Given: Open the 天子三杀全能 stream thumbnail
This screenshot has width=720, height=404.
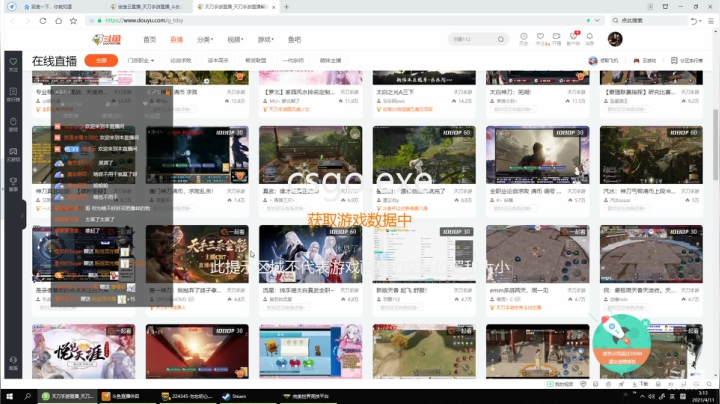Looking at the screenshot, I should click(197, 254).
